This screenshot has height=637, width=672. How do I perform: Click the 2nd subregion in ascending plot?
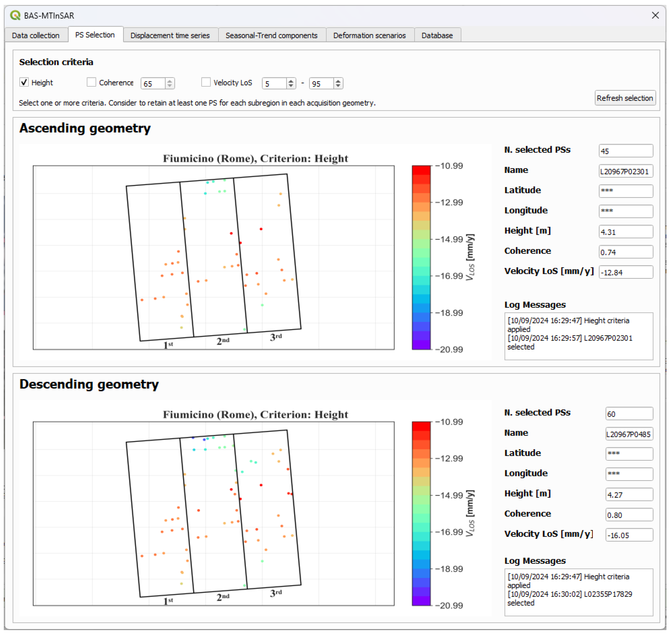point(213,258)
